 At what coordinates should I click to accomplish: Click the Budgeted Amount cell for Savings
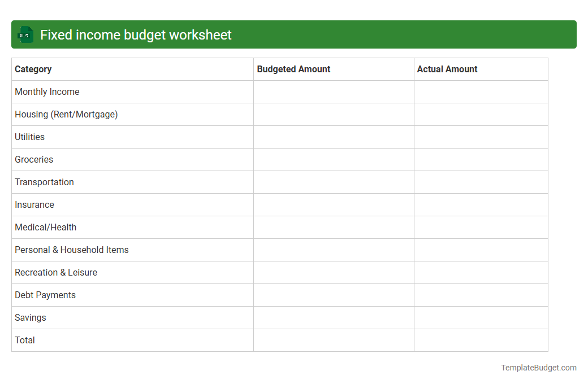click(x=334, y=317)
